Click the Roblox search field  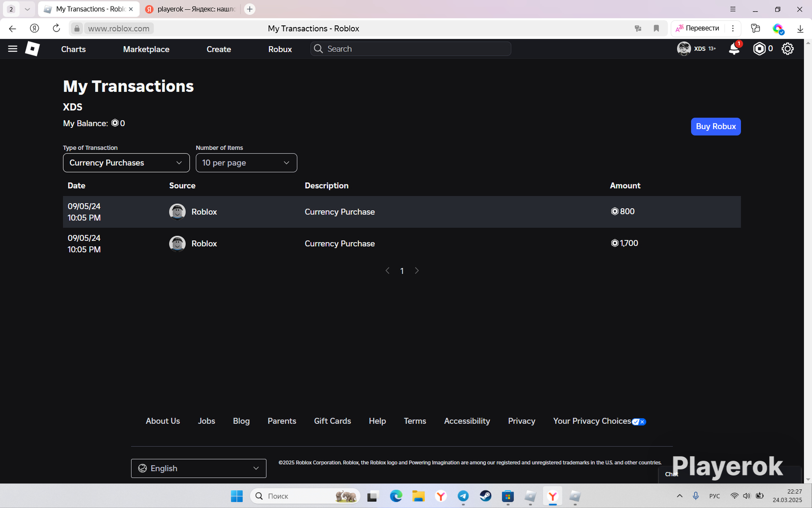[411, 49]
